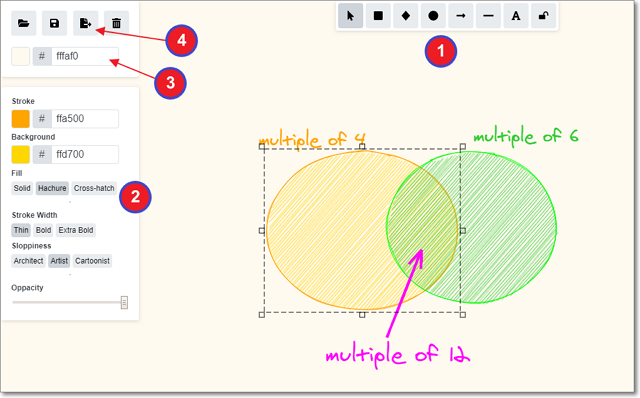This screenshot has height=398, width=640.
Task: Select the line tool
Action: pos(489,16)
